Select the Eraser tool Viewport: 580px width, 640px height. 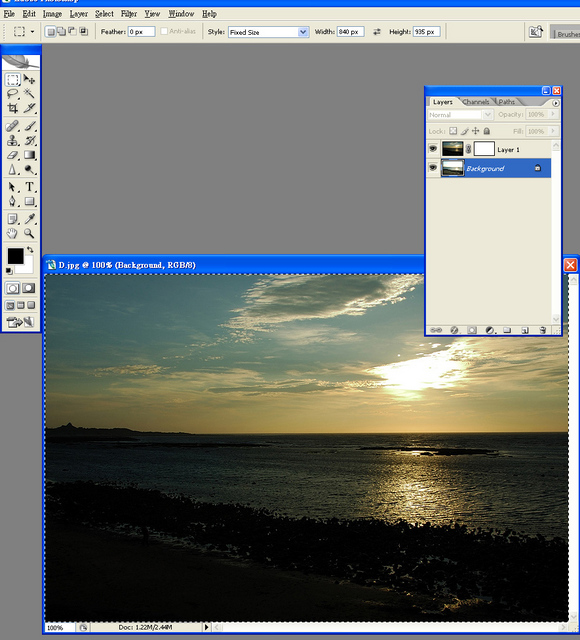coord(13,155)
